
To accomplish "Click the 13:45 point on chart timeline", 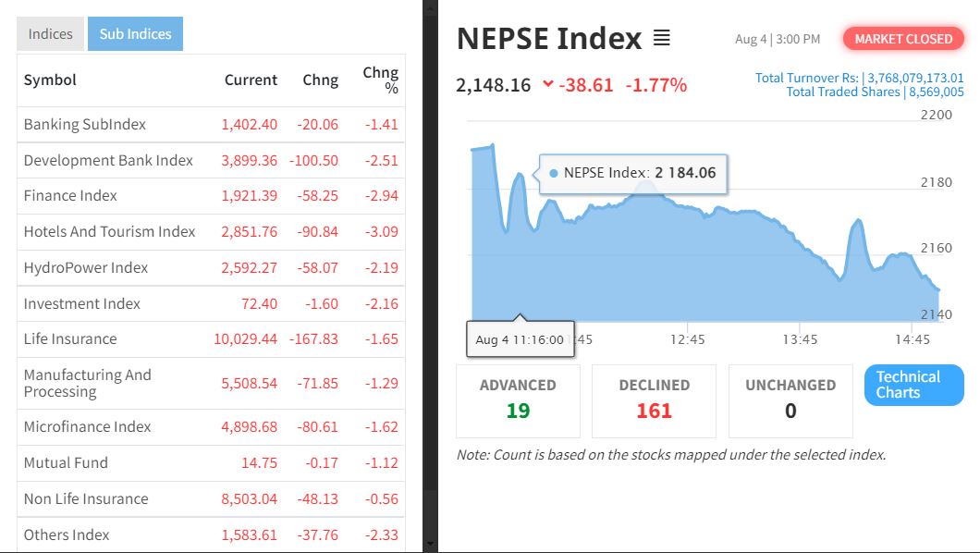I will point(800,339).
